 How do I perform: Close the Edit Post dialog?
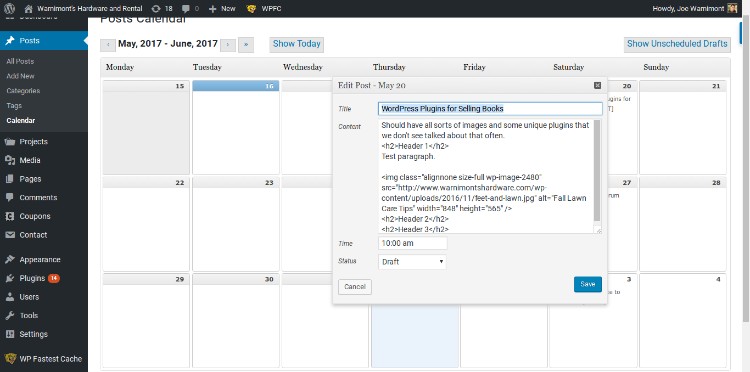[x=597, y=85]
